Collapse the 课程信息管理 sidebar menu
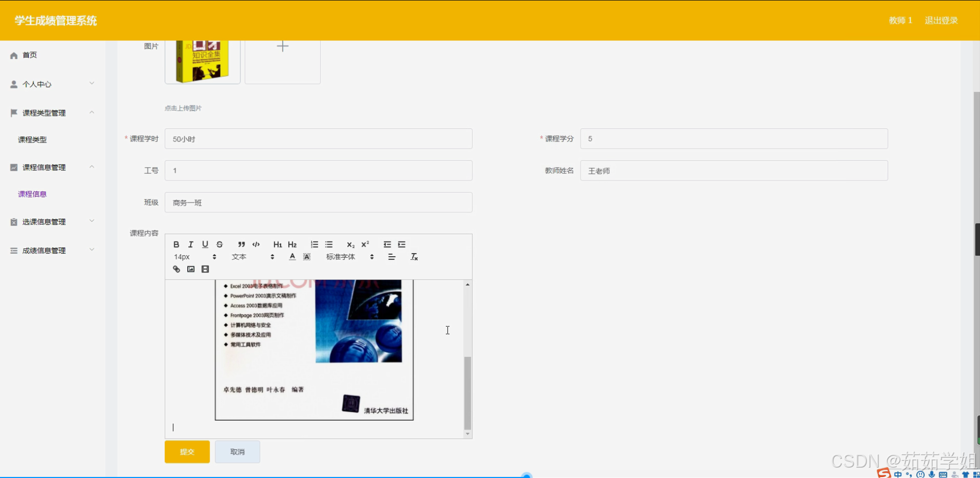This screenshot has height=478, width=980. point(52,167)
